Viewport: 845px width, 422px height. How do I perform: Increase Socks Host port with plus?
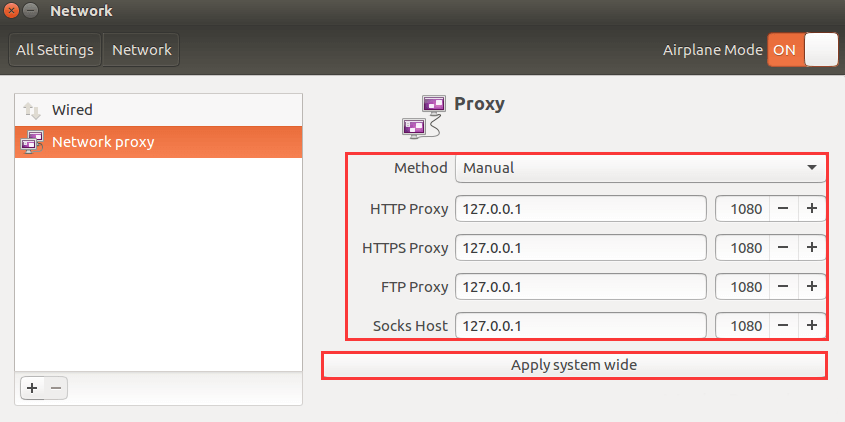(x=812, y=326)
